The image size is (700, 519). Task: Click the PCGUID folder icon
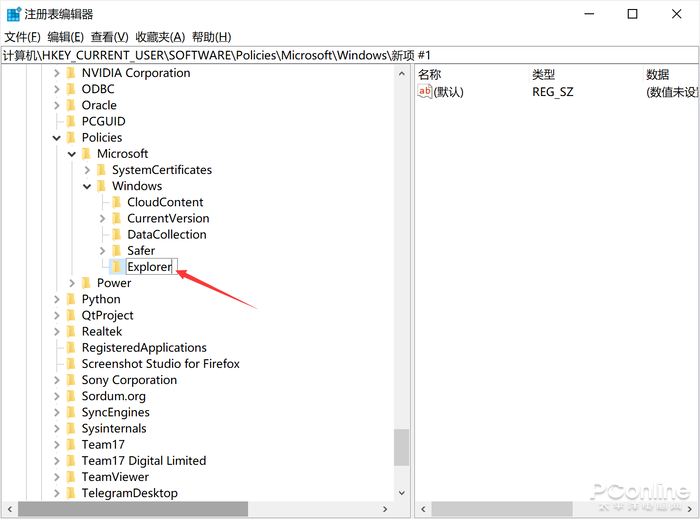point(71,121)
